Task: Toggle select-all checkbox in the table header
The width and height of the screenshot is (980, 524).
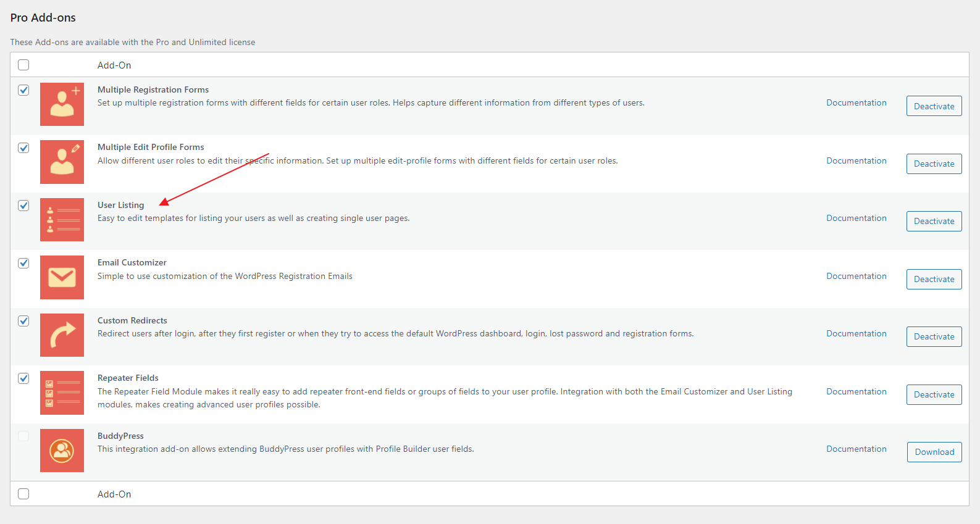Action: (x=23, y=65)
